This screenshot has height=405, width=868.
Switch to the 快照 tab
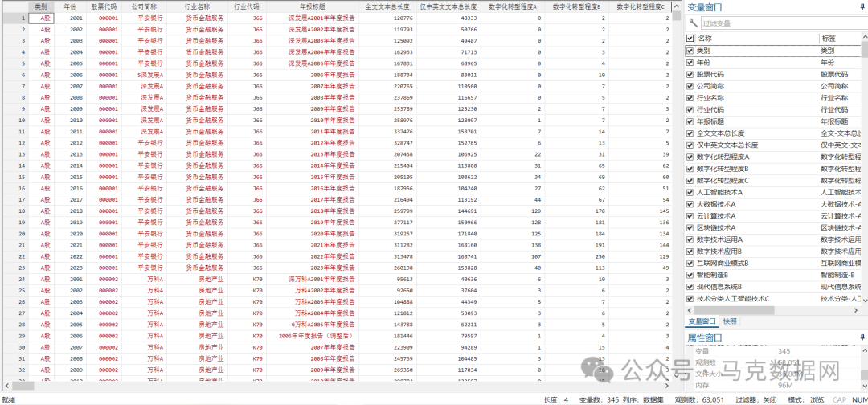pyautogui.click(x=730, y=321)
